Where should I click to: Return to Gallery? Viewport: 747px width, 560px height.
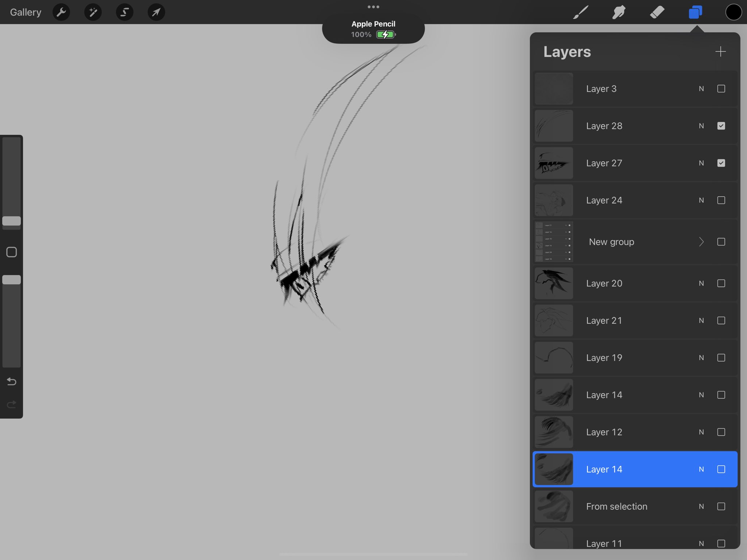26,12
